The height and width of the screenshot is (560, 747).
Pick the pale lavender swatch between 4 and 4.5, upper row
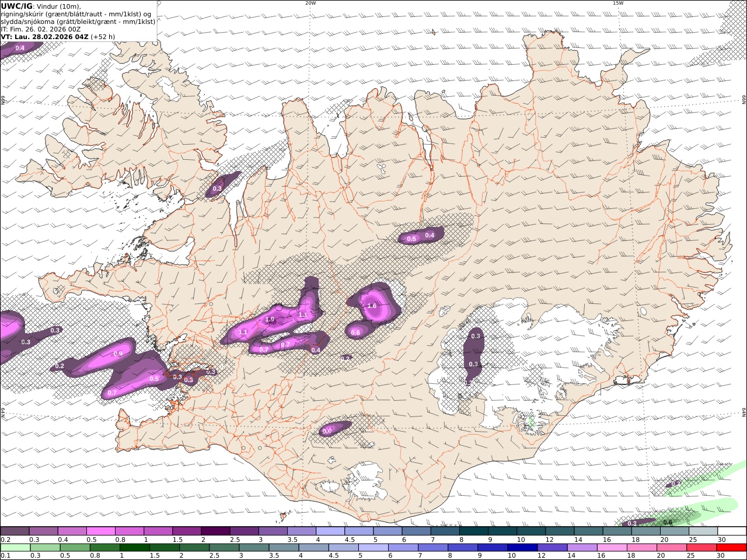[x=330, y=531]
